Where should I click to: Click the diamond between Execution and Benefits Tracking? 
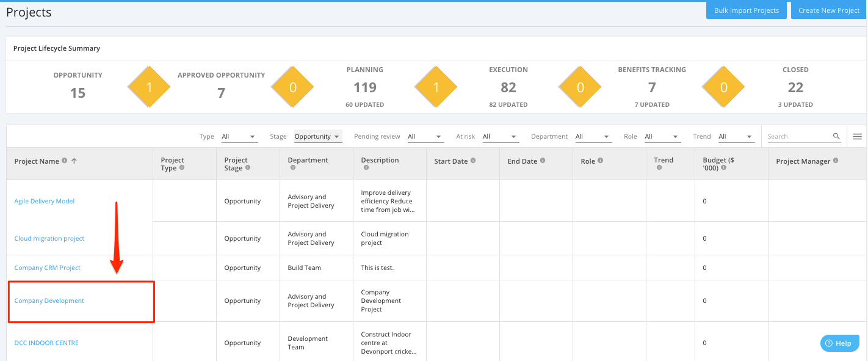(580, 87)
